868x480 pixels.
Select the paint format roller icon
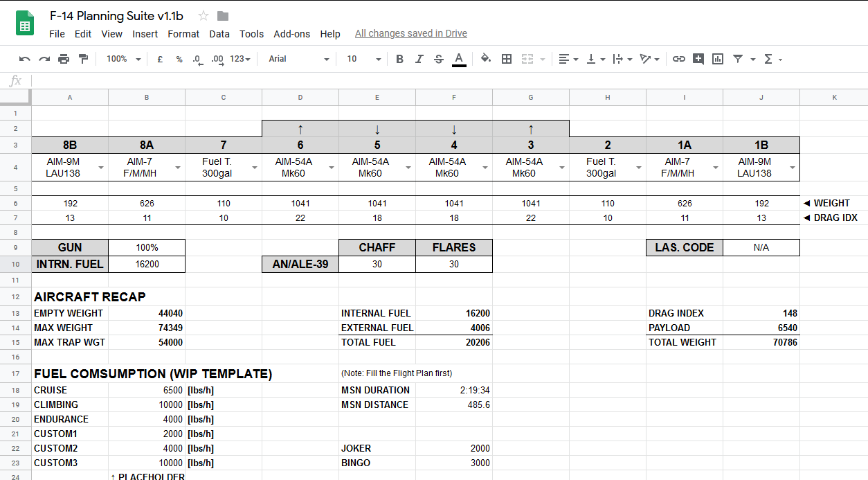coord(83,60)
